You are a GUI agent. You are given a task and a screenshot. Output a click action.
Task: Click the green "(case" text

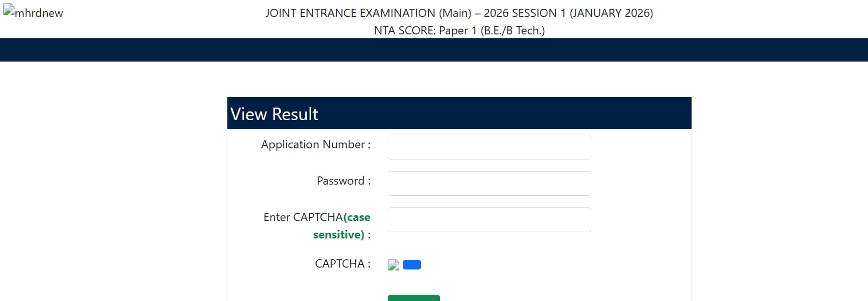click(357, 217)
